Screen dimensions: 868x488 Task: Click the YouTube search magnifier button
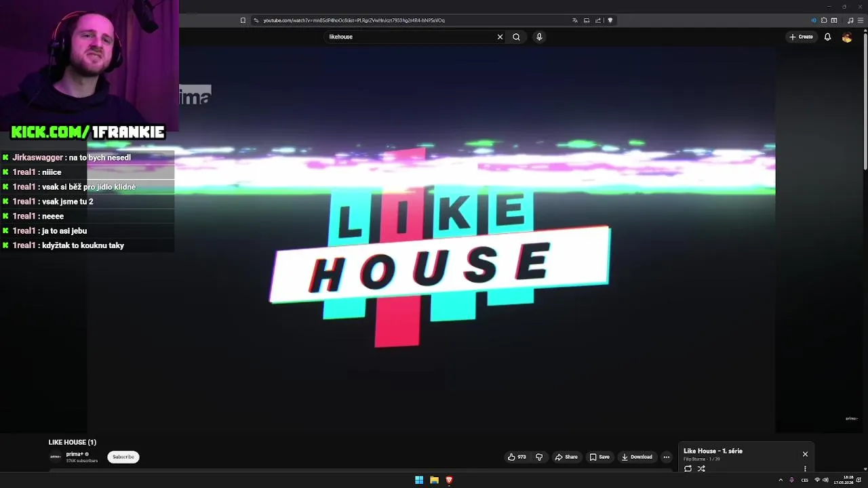pos(516,37)
